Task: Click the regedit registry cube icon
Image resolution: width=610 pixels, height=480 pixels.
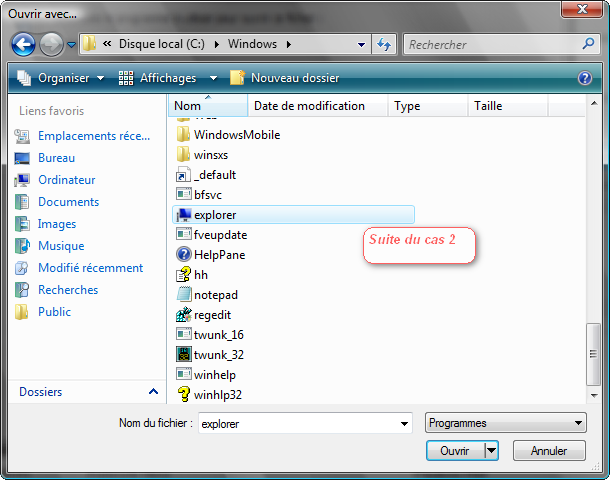Action: point(184,314)
